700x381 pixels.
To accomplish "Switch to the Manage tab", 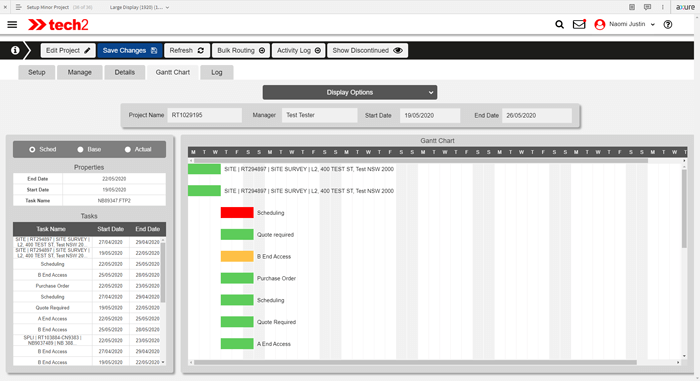I will [x=79, y=72].
